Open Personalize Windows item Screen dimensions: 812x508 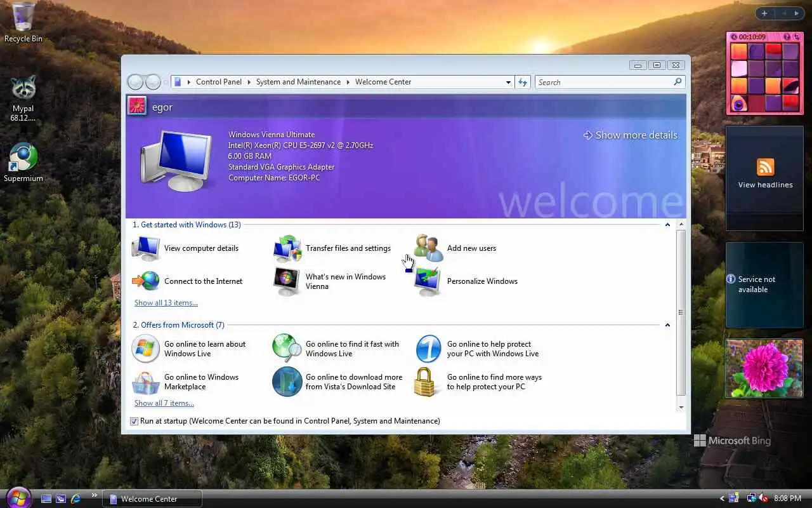pos(466,281)
